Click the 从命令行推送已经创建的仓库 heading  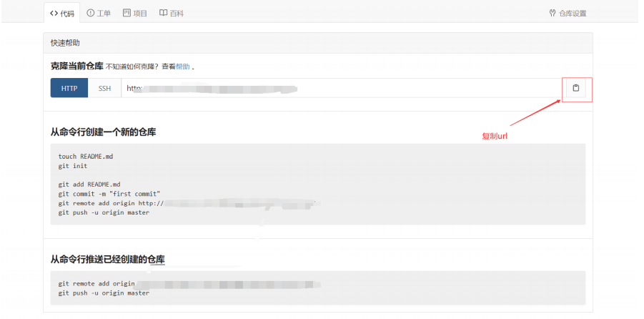point(108,260)
